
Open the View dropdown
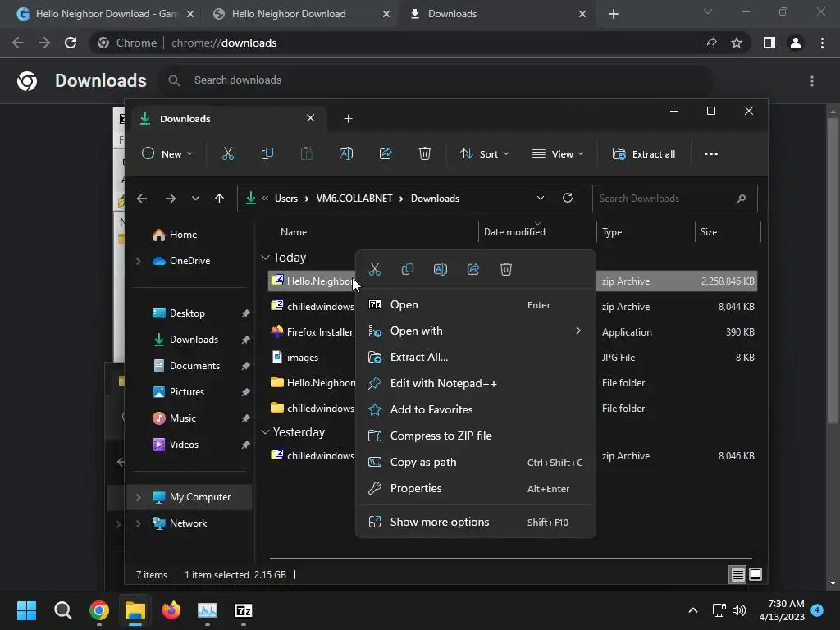click(x=558, y=153)
